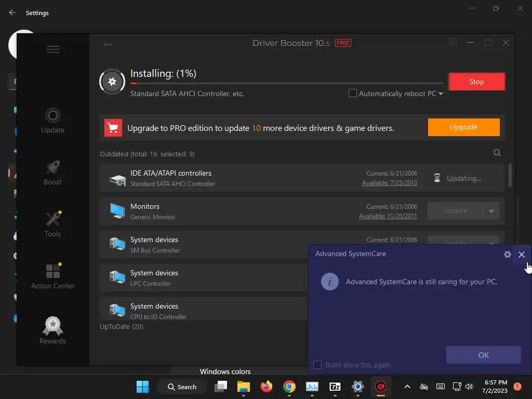Click the orange Upgrade button
The width and height of the screenshot is (532, 399).
(463, 127)
